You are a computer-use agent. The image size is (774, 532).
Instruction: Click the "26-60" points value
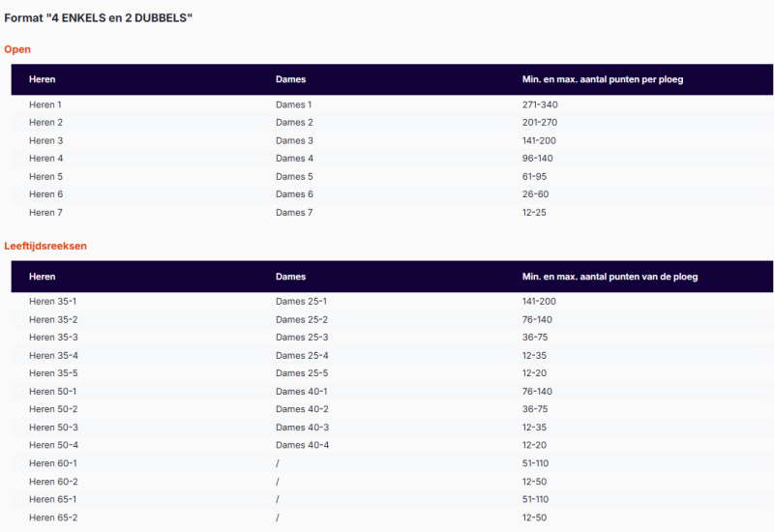tap(536, 194)
